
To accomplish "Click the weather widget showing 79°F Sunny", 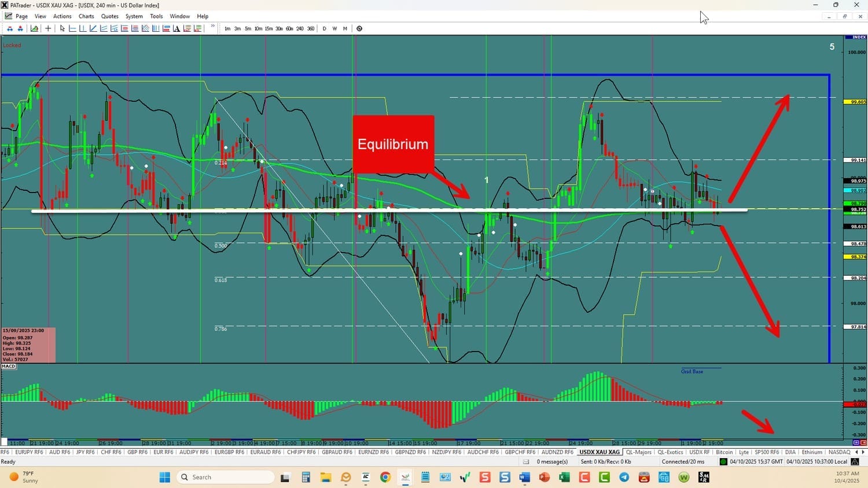I will point(23,477).
